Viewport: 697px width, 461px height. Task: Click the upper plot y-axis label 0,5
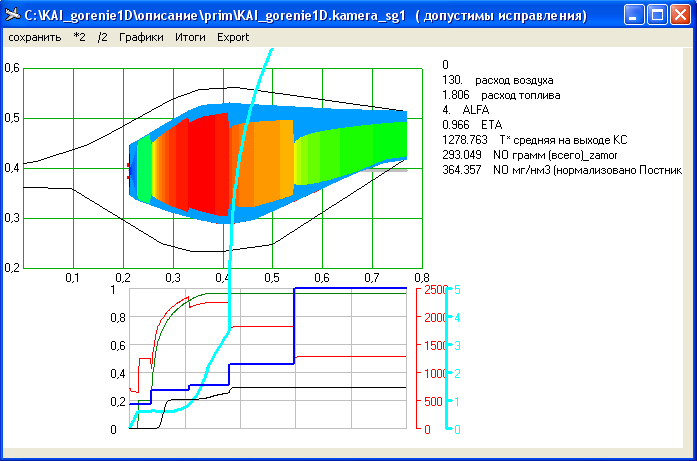click(12, 118)
